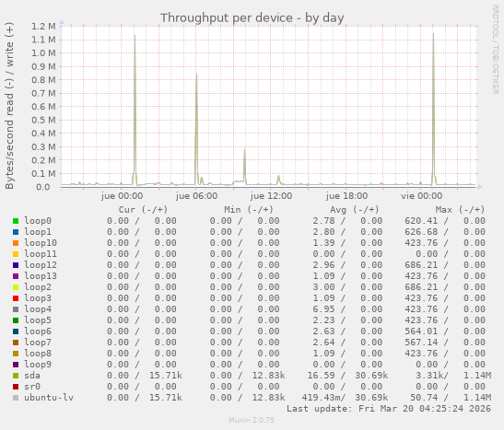Select the loop8 legend label

pyautogui.click(x=38, y=354)
